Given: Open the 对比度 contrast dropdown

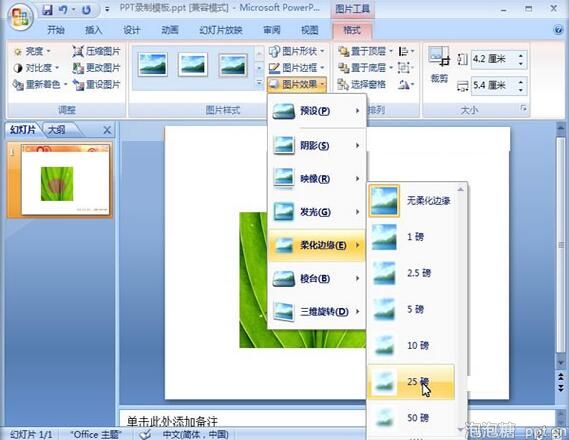Looking at the screenshot, I should click(x=36, y=68).
